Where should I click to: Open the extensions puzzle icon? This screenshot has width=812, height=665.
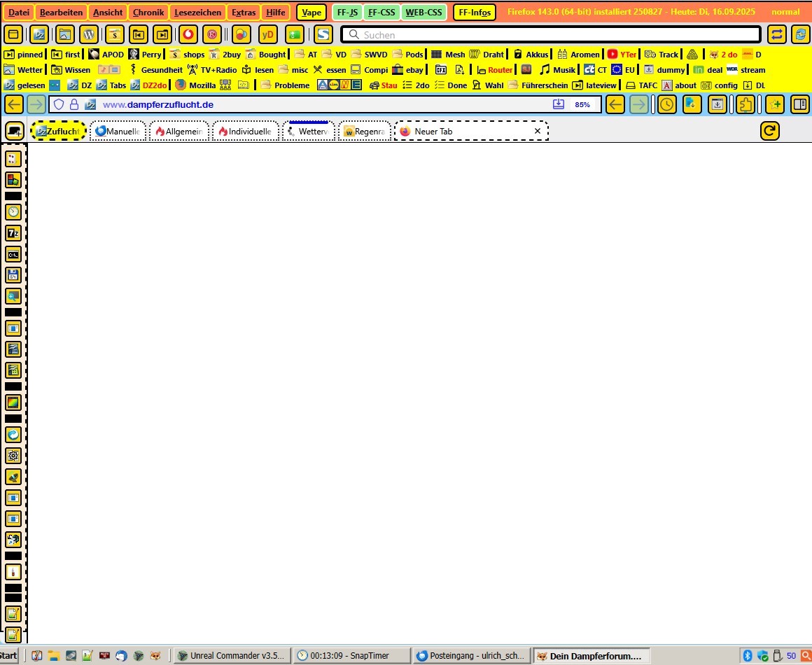coord(745,104)
